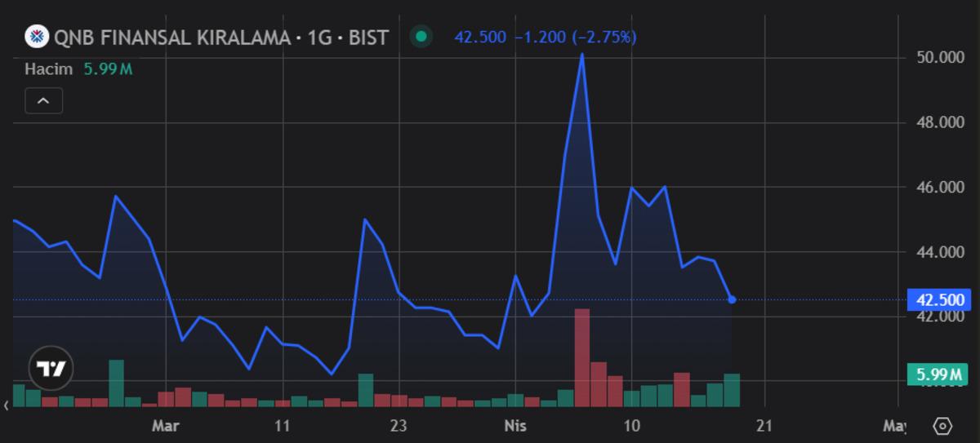Viewport: 980px width, 443px height.
Task: Click the Hacim volume indicator label
Action: tap(48, 69)
